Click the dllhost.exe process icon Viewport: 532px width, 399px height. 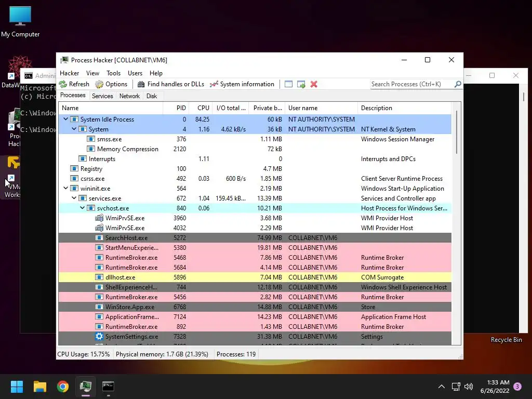coord(99,277)
